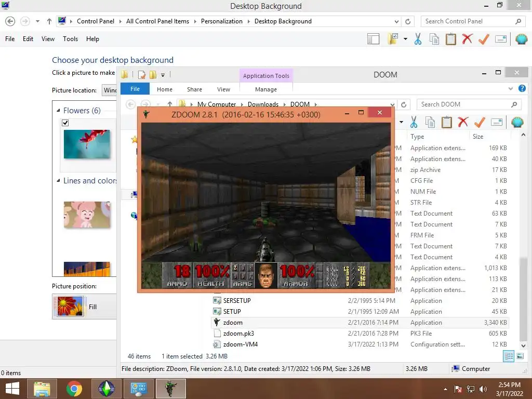Select SERSETUP file in DOOM list
The image size is (532, 399).
click(237, 301)
